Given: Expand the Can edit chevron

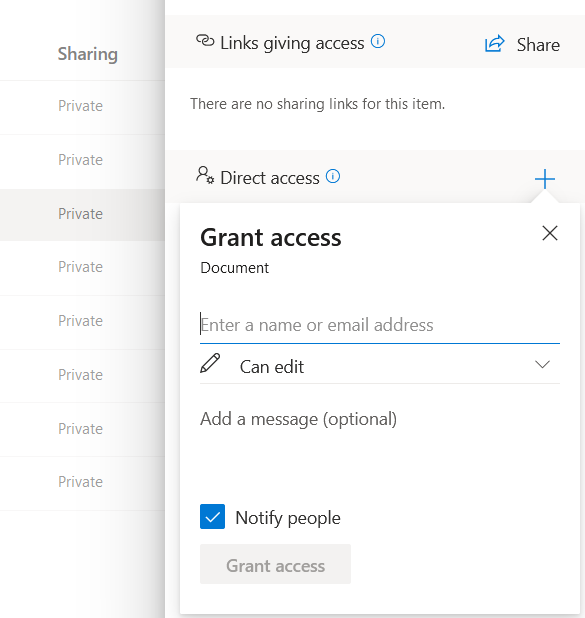Looking at the screenshot, I should (x=542, y=365).
